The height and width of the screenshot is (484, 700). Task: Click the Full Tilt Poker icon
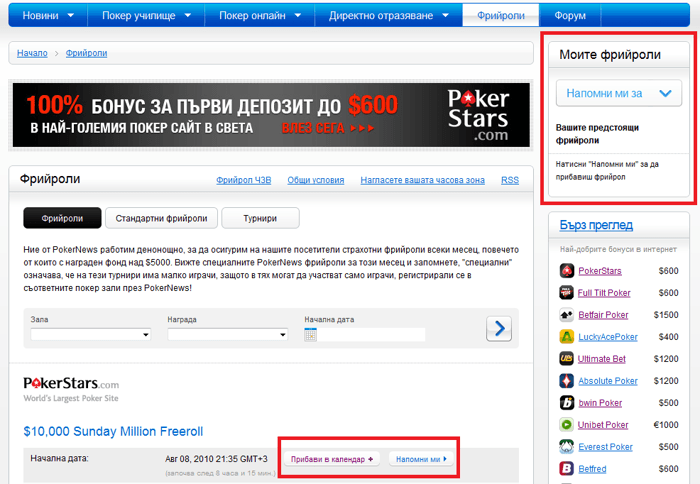point(567,292)
